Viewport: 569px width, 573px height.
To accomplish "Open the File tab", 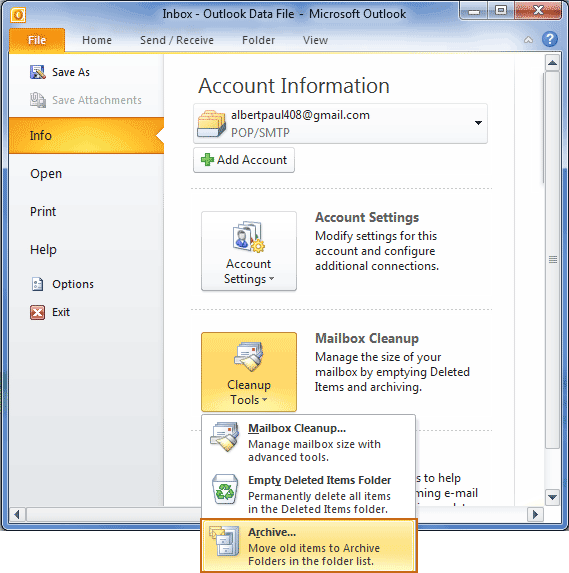I will point(37,40).
